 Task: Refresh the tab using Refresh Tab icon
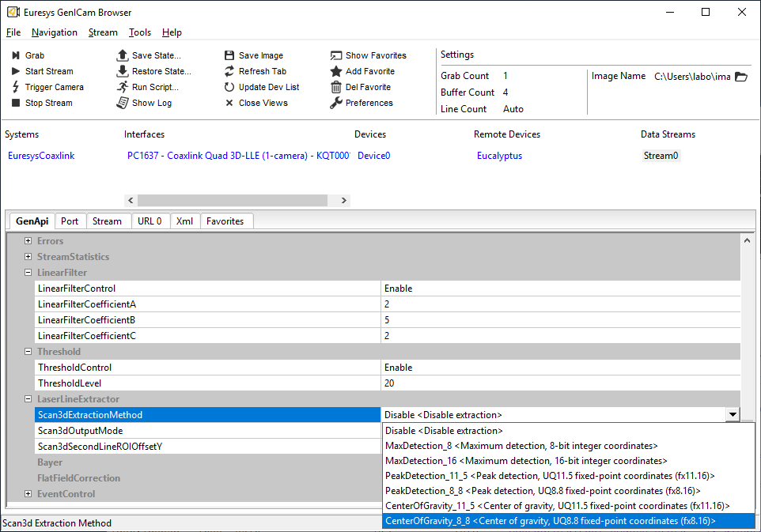click(229, 71)
